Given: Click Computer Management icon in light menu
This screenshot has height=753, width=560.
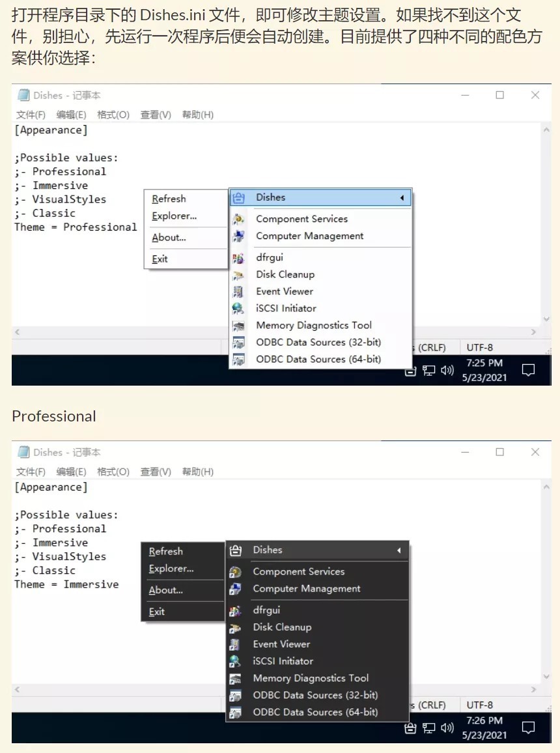Looking at the screenshot, I should 238,236.
